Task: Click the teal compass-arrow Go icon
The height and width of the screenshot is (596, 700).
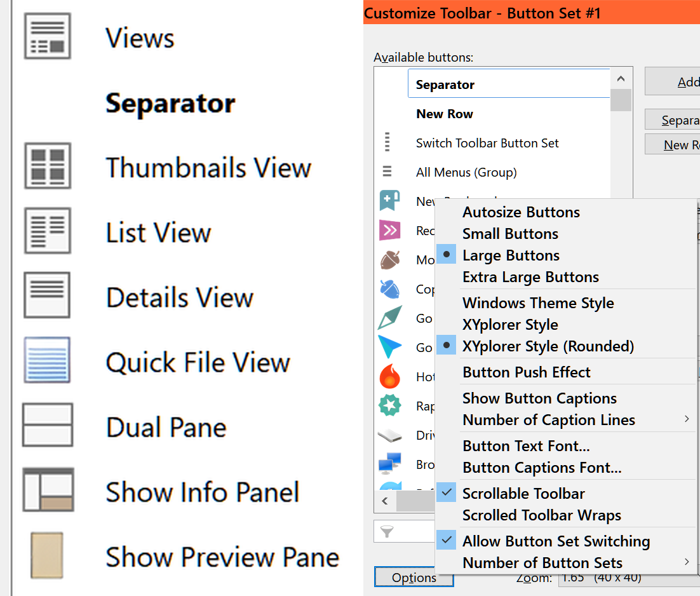Action: pyautogui.click(x=390, y=318)
